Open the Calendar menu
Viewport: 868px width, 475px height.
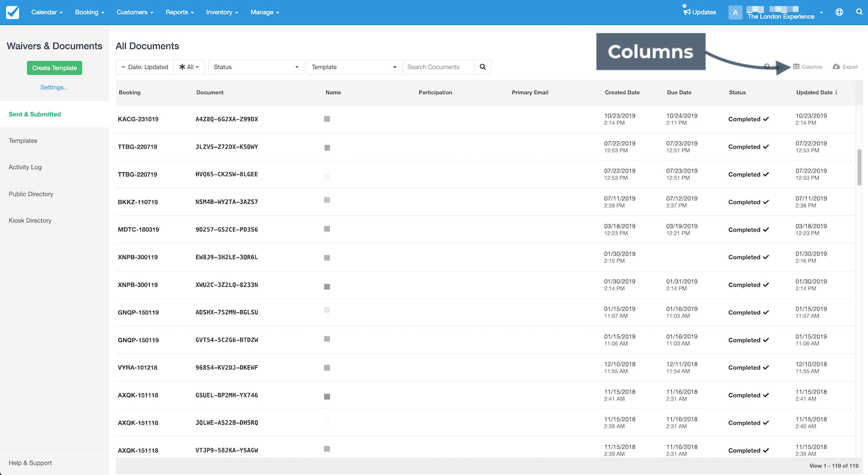point(47,12)
